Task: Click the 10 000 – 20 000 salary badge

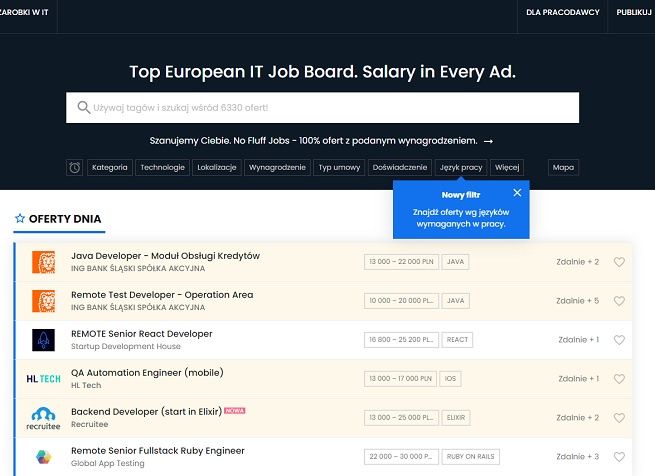Action: pyautogui.click(x=401, y=301)
